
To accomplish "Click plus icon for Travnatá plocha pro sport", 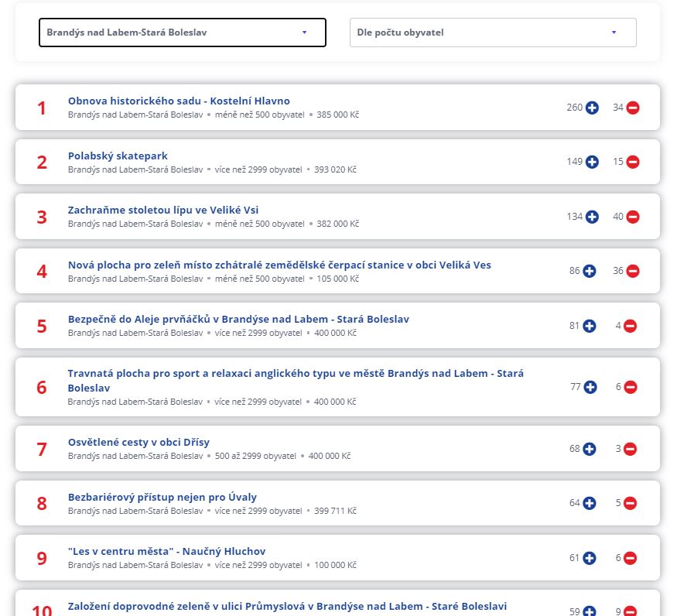I will pos(590,387).
